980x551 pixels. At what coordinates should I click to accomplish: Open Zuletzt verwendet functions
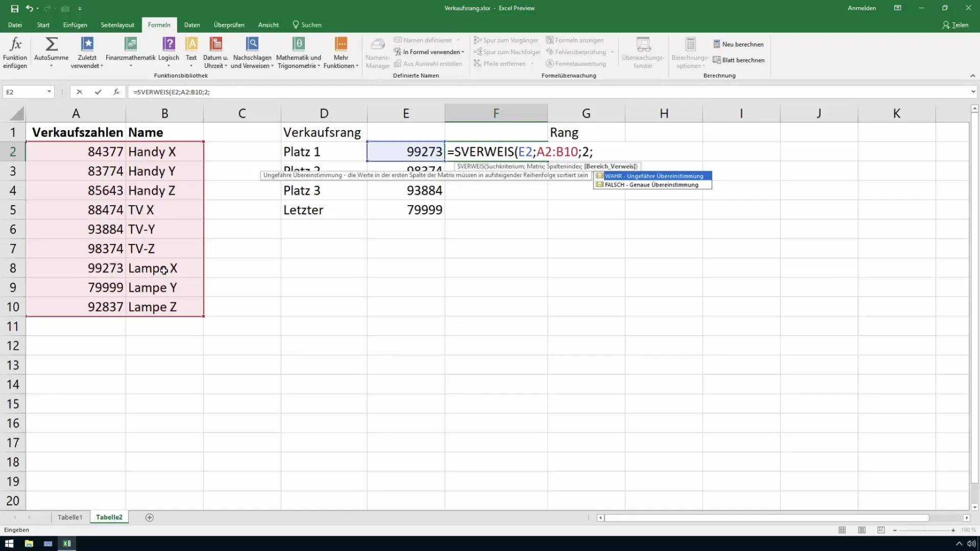point(87,53)
